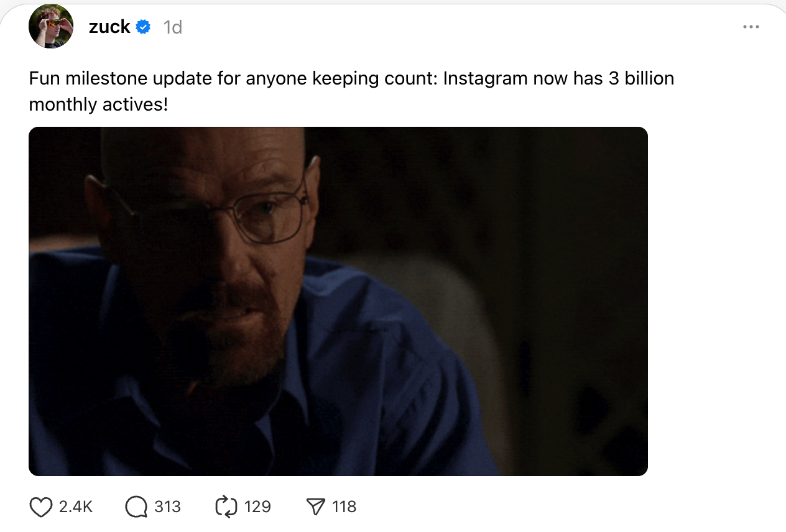
Task: Visit the zuck username profile link
Action: [109, 27]
